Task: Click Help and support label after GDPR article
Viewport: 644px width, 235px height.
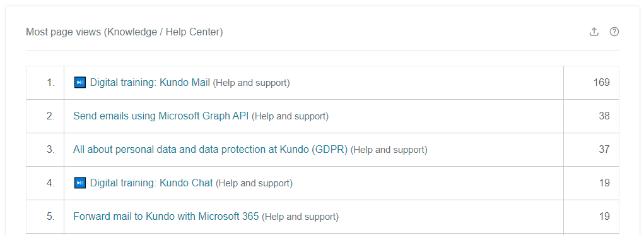Action: click(389, 150)
